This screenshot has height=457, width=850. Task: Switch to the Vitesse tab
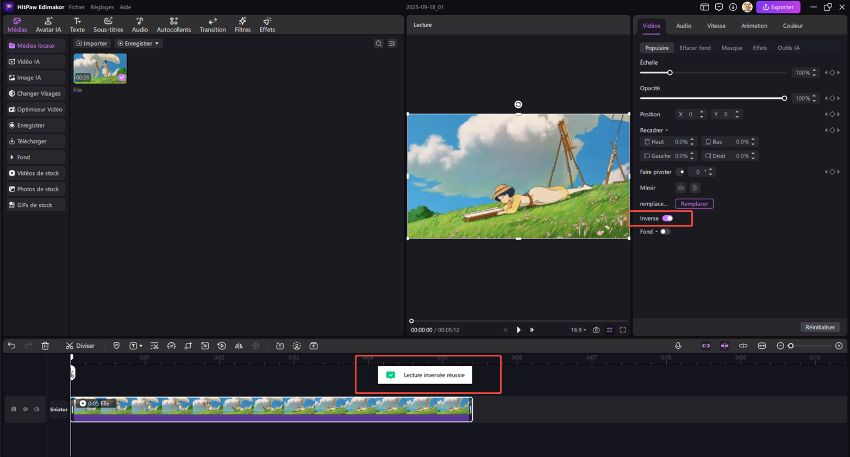716,25
